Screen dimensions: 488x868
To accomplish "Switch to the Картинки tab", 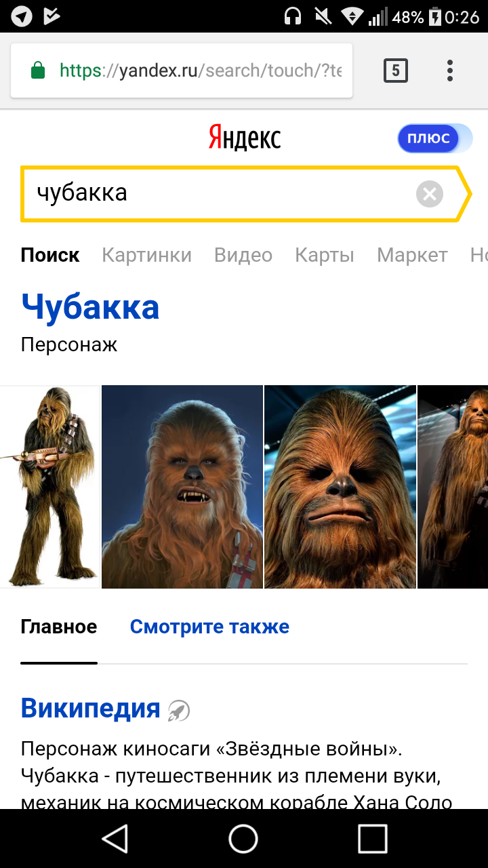I will 146,255.
